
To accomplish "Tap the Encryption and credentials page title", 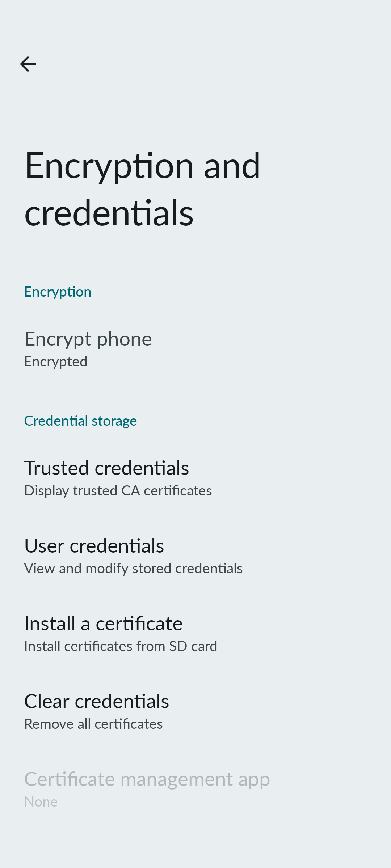I will pos(143,188).
